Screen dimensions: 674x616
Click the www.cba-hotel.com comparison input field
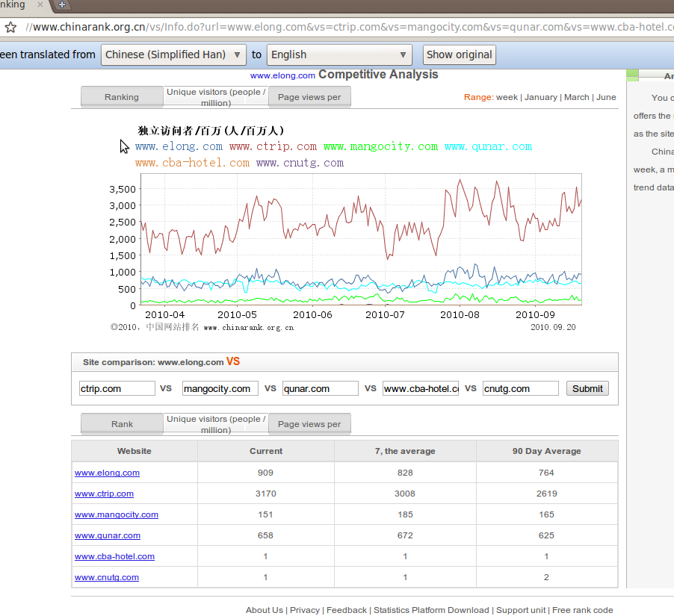point(421,388)
